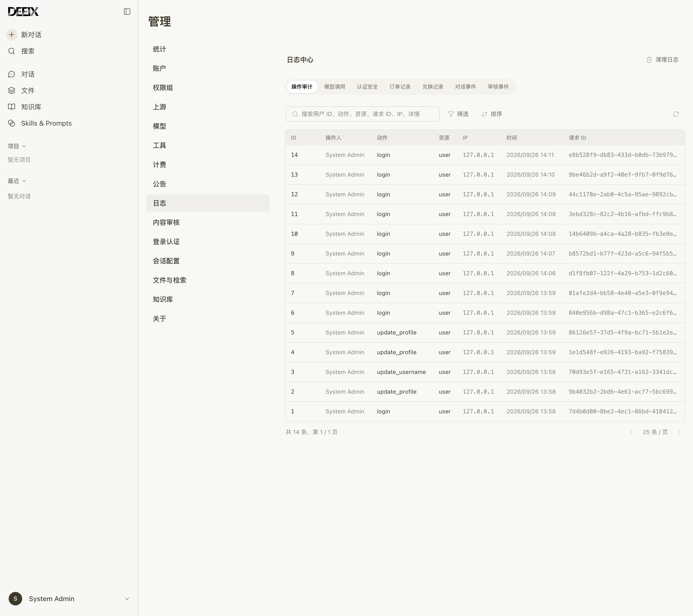This screenshot has height=616, width=693.
Task: Click the 筛选 filter funnel icon
Action: (x=451, y=114)
